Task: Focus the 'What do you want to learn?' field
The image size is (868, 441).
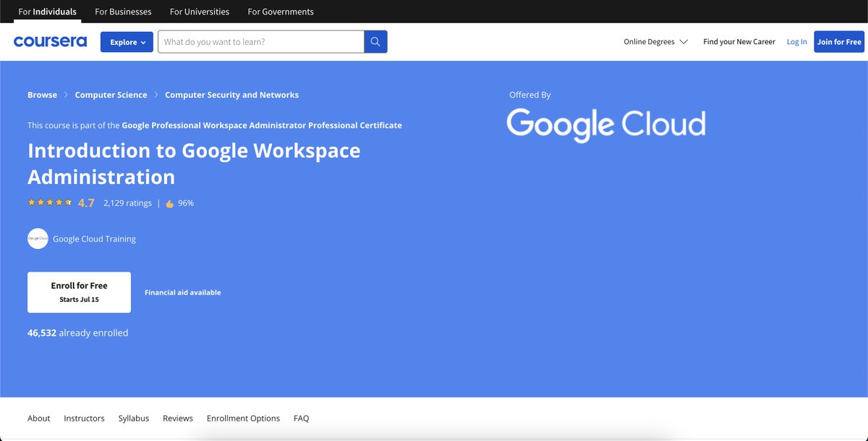Action: (261, 41)
